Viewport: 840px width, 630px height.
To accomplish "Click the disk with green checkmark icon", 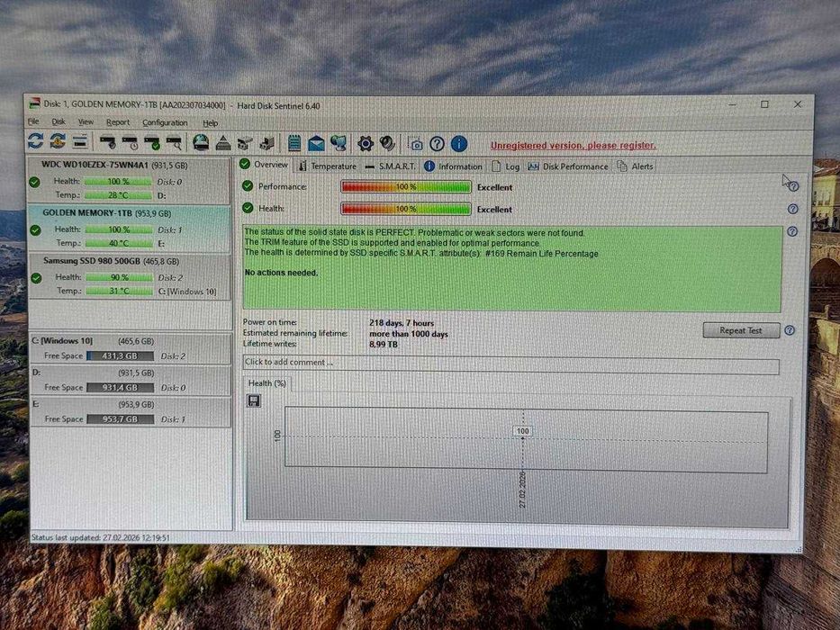I will tap(152, 142).
